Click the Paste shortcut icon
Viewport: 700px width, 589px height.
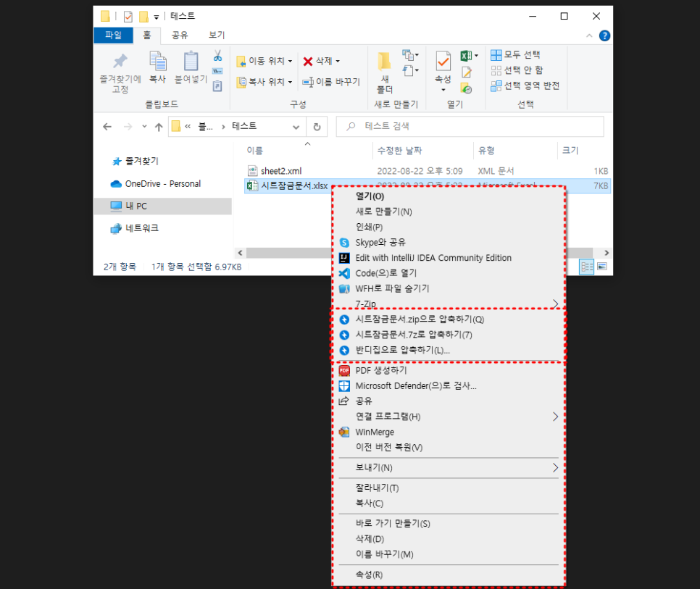point(217,85)
